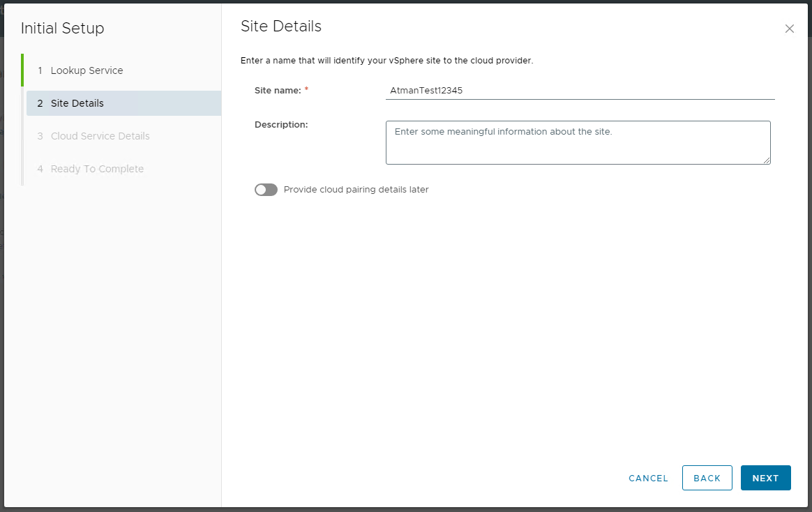Viewport: 812px width, 512px height.
Task: Click the 'Site Details' page title
Action: (x=280, y=27)
